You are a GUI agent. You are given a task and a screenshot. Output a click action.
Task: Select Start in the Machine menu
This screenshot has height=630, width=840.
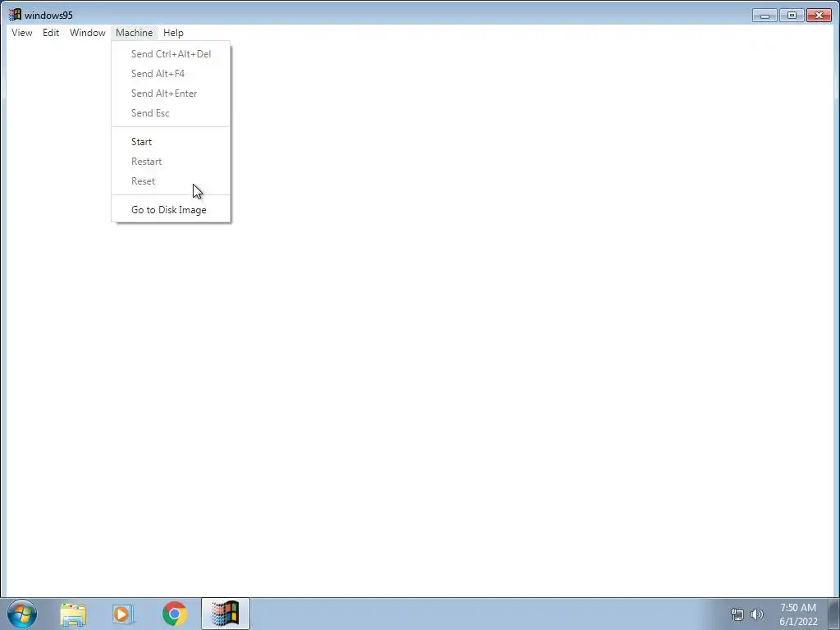pyautogui.click(x=171, y=142)
